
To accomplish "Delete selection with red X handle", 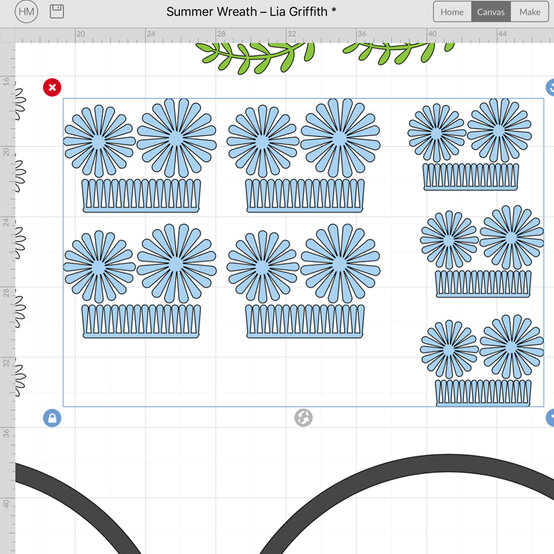I will pos(52,87).
